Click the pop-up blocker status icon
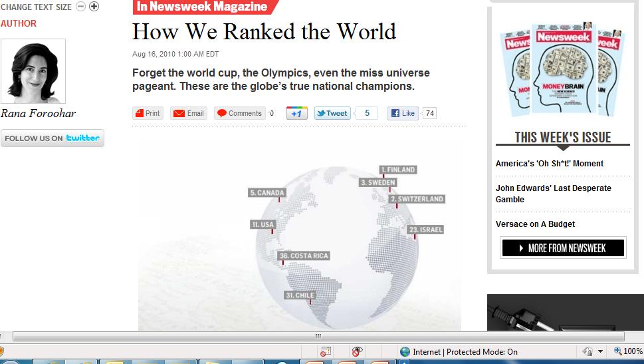This screenshot has height=364, width=644. [326, 351]
